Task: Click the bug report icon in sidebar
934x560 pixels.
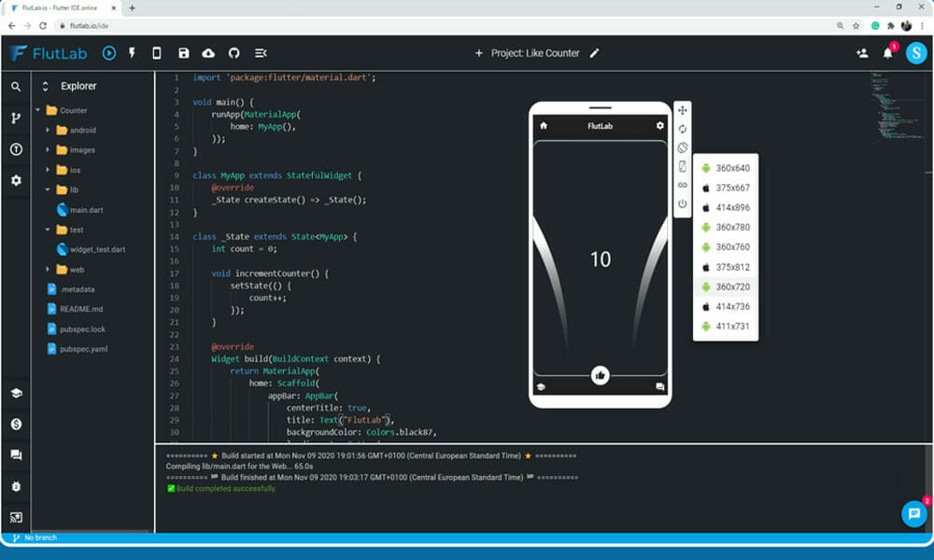Action: click(16, 486)
